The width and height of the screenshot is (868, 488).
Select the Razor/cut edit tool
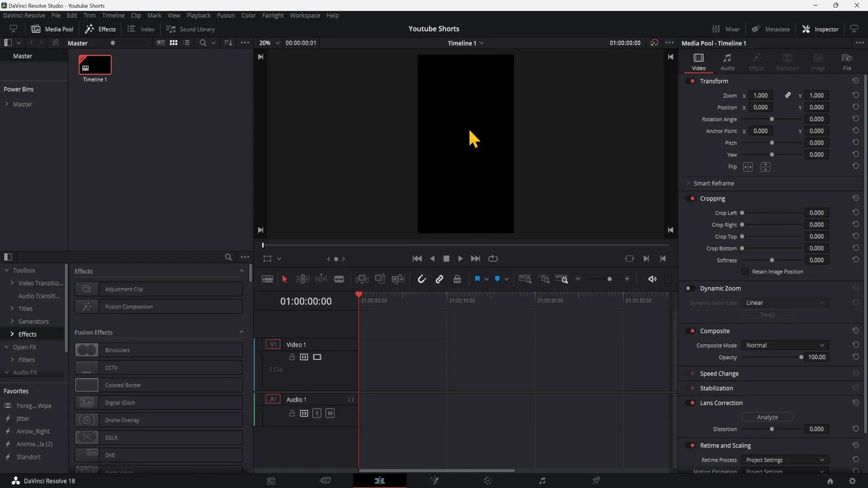tap(339, 279)
